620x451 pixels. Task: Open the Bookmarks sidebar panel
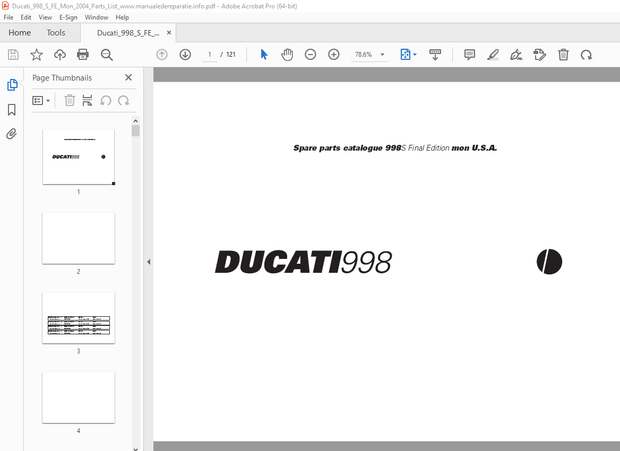click(12, 109)
